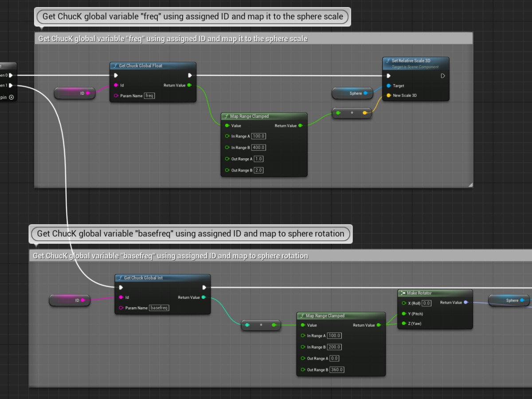This screenshot has height=399, width=532.
Task: Click the X (Roll) value field
Action: 426,303
